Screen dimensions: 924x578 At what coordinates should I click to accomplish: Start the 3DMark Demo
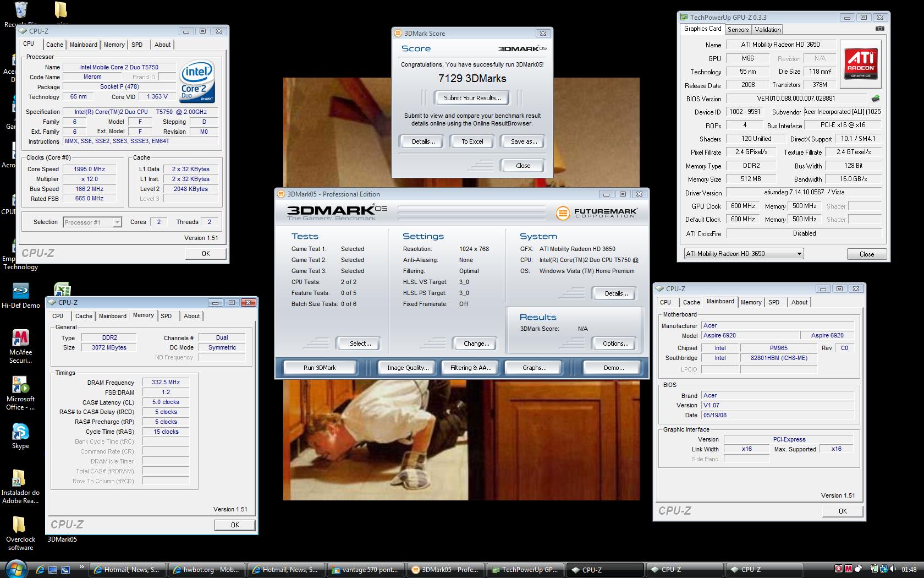tap(613, 368)
